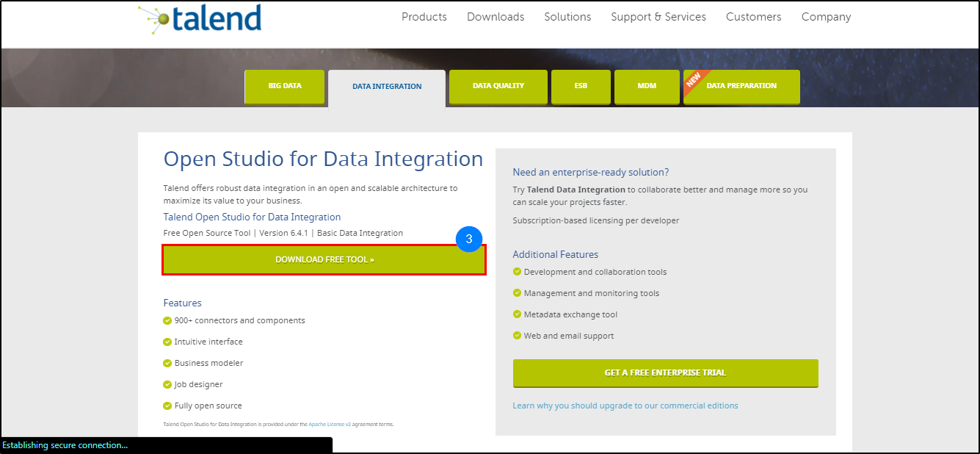The height and width of the screenshot is (454, 980).
Task: Click check icon beside Job designer
Action: click(x=167, y=384)
